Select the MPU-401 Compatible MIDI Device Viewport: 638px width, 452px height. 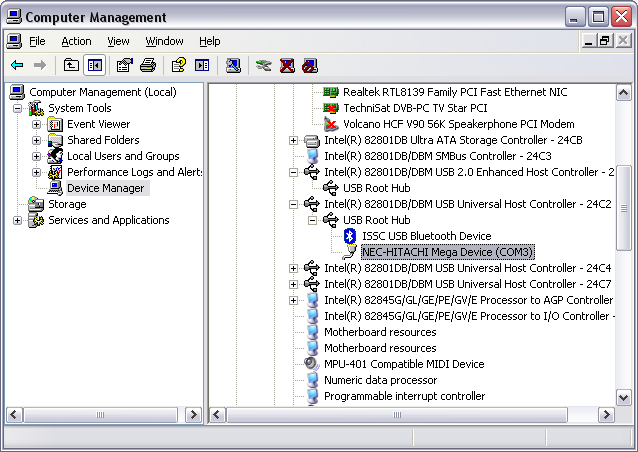403,364
